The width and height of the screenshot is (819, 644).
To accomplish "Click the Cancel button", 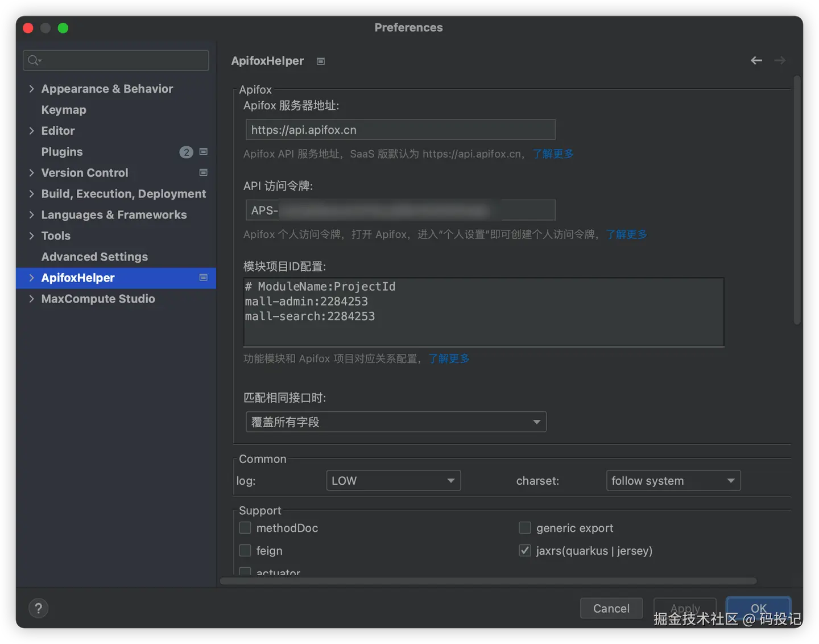I will pyautogui.click(x=611, y=608).
